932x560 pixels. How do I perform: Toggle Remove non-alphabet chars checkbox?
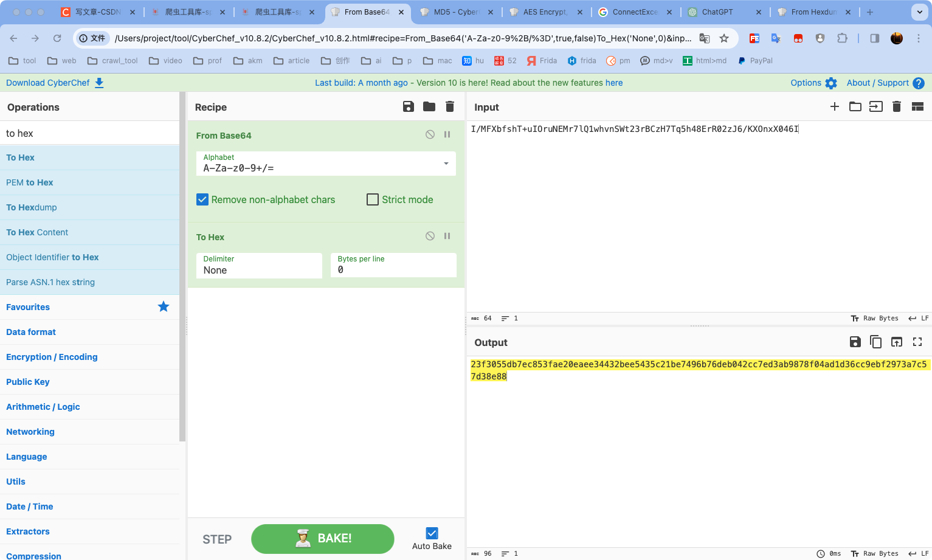pyautogui.click(x=202, y=199)
